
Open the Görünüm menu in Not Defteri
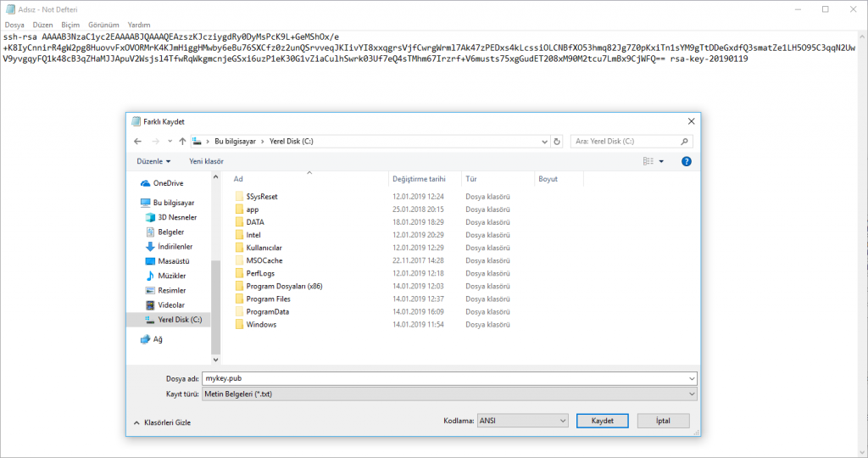pyautogui.click(x=103, y=25)
